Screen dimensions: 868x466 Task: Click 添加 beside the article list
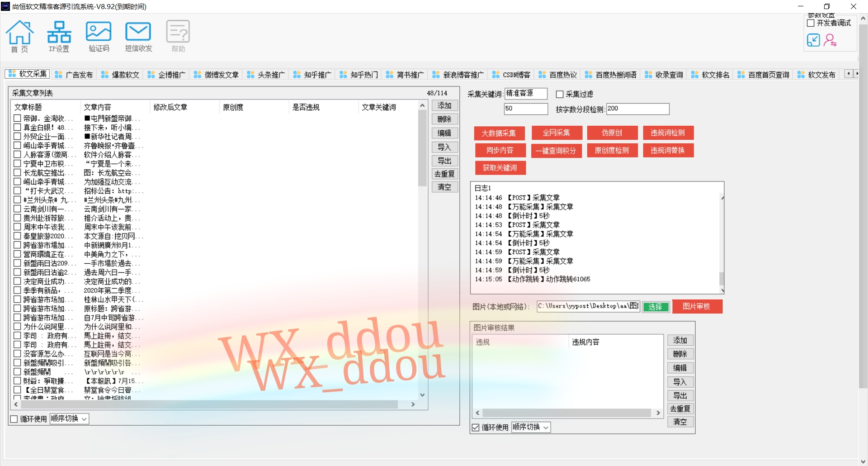pyautogui.click(x=445, y=105)
